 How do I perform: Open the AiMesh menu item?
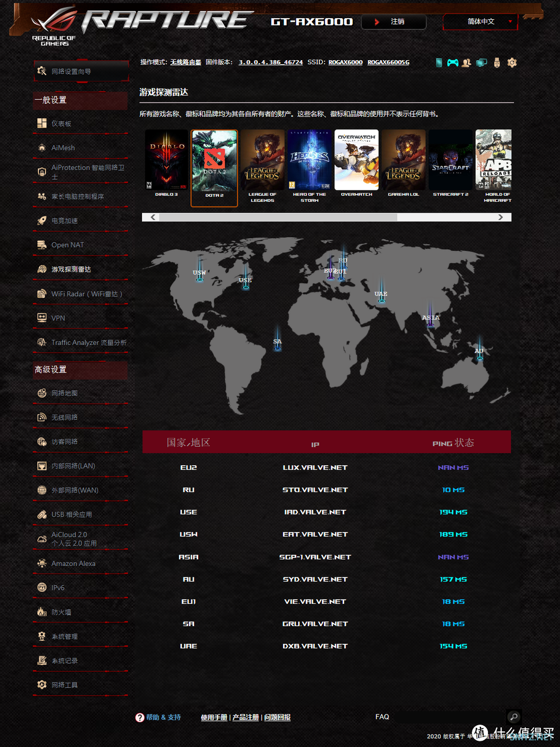click(x=63, y=148)
